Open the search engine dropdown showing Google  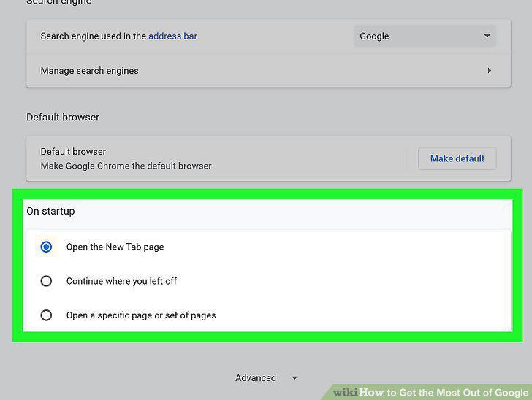[425, 36]
